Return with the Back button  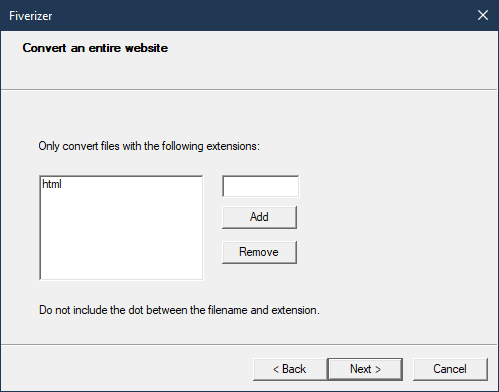(290, 369)
